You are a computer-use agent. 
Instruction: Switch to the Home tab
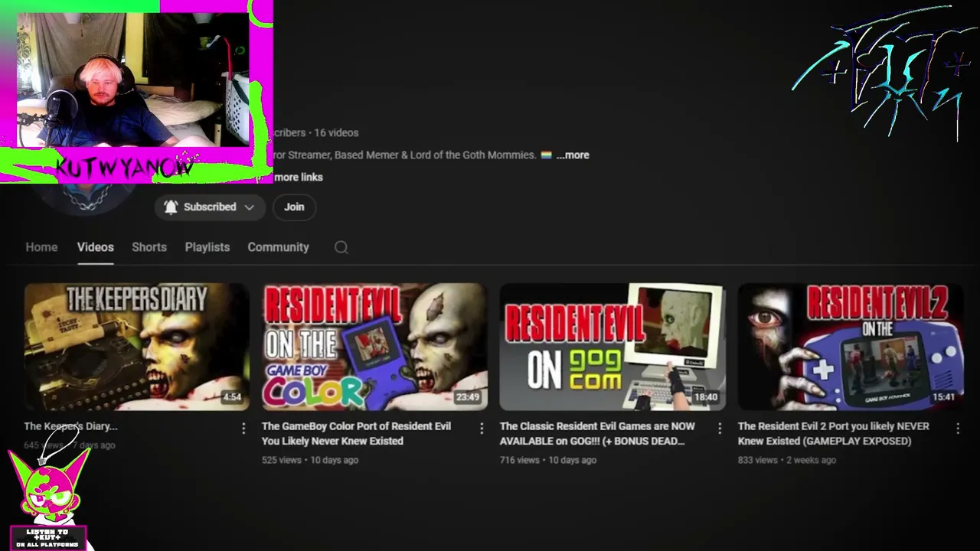pos(41,247)
